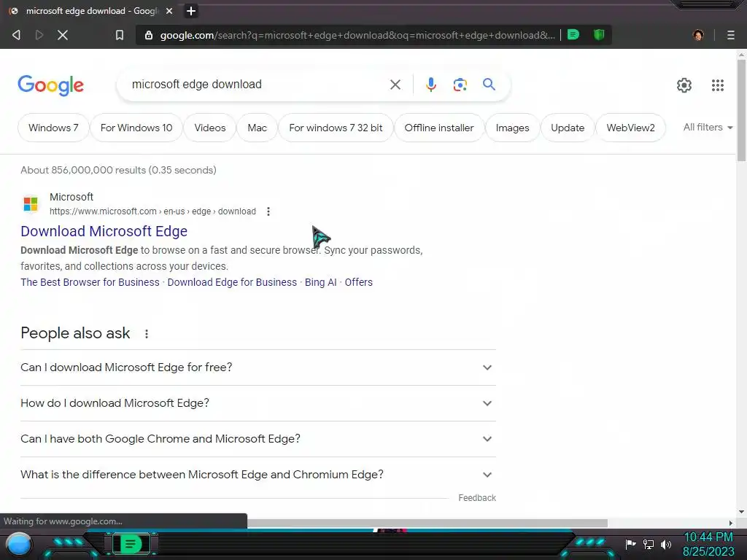This screenshot has height=560, width=747.
Task: Select the WebView2 filter chip
Action: (x=630, y=128)
